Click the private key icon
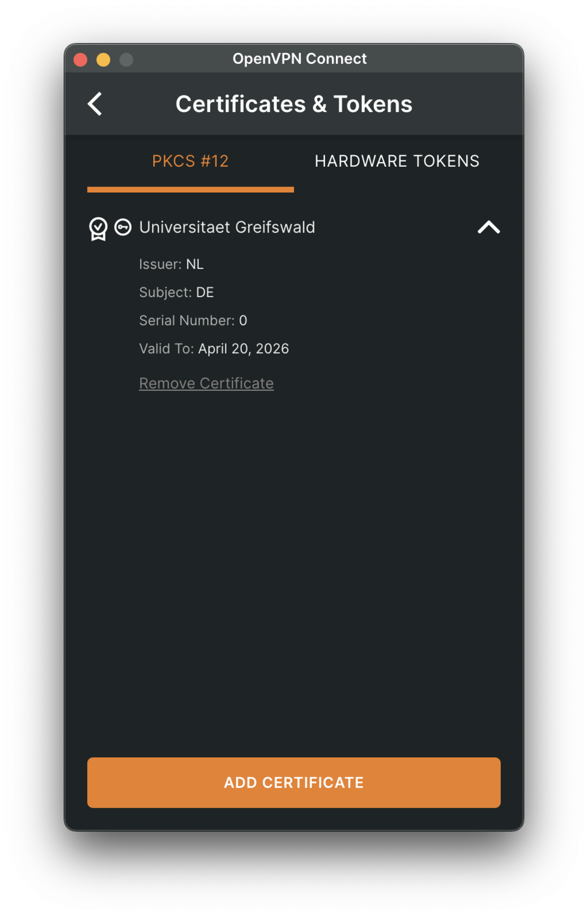Image resolution: width=588 pixels, height=916 pixels. pos(123,227)
